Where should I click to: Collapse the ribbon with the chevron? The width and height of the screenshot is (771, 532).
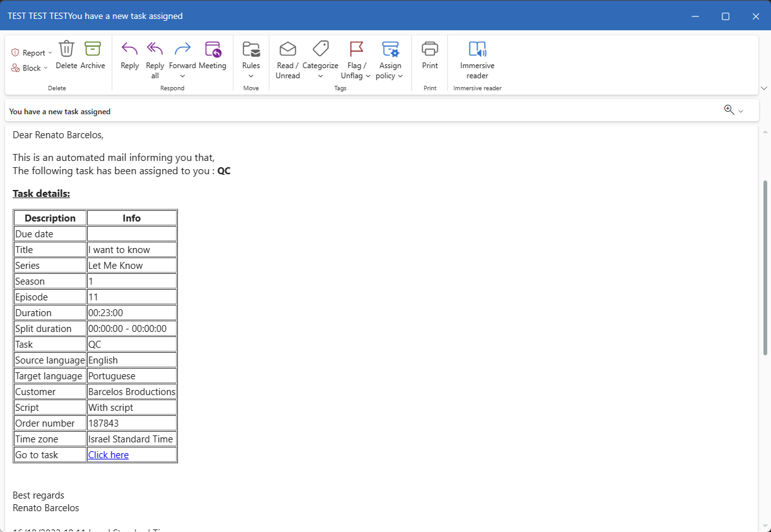point(764,88)
